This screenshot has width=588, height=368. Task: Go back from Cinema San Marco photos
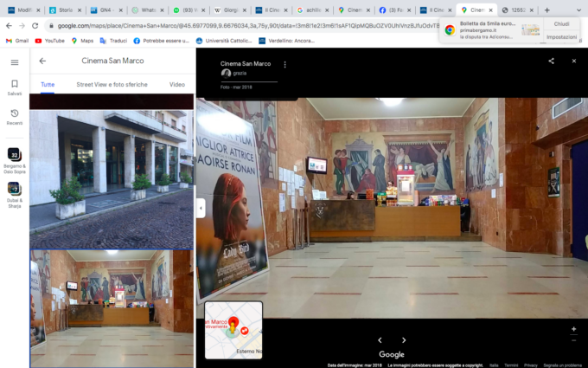(x=42, y=61)
